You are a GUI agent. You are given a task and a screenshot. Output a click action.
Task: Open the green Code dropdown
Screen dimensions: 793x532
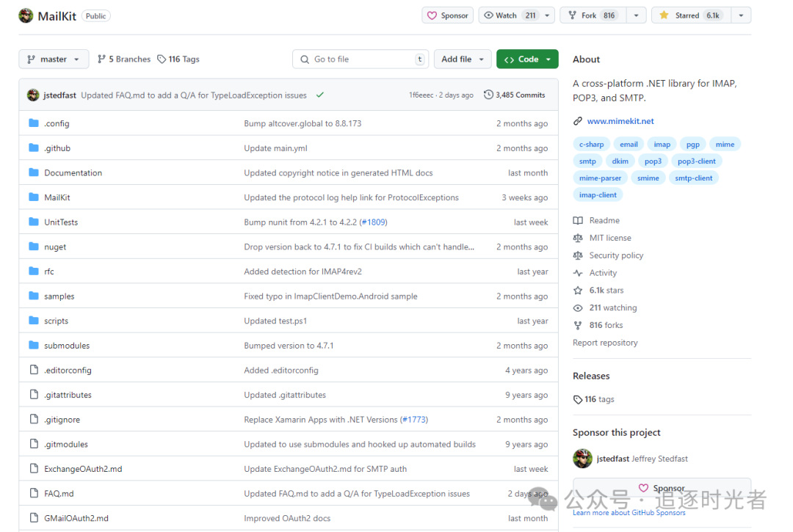[x=527, y=59]
